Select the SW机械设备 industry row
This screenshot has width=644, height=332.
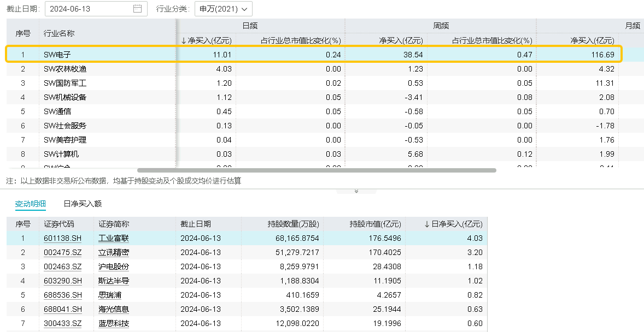tap(325, 97)
